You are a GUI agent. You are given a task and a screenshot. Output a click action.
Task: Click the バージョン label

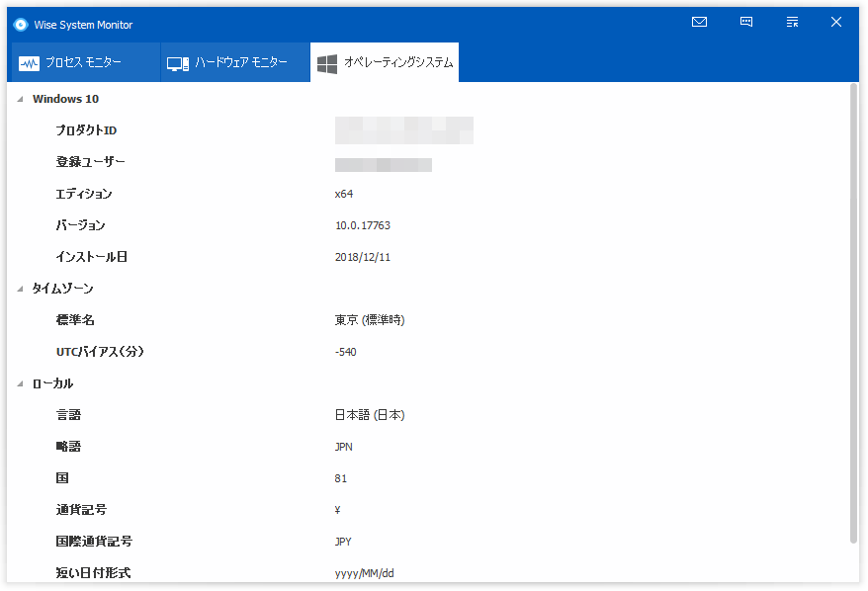pos(80,225)
